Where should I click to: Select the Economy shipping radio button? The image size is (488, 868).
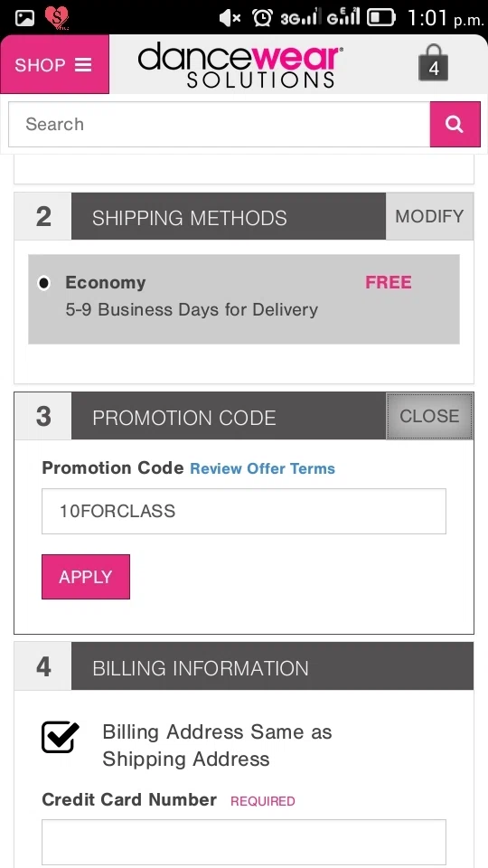coord(43,283)
